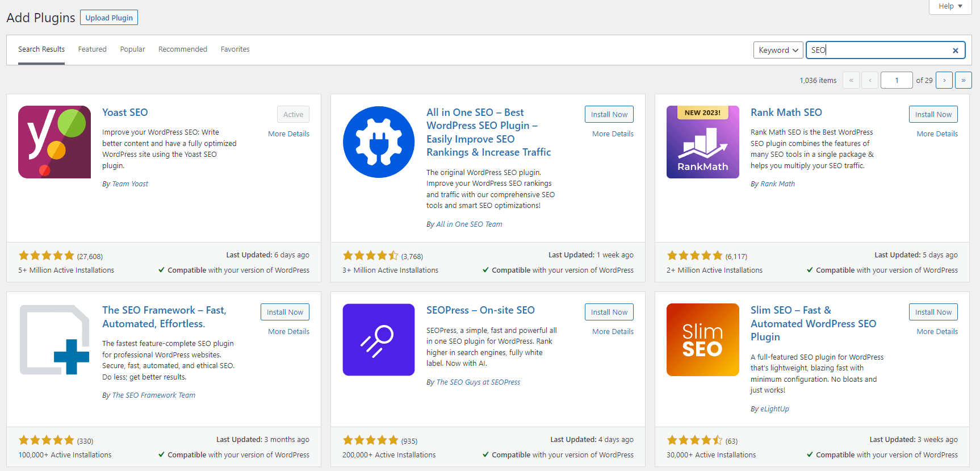Jump to the last page of results
The height and width of the screenshot is (471, 980).
[x=964, y=80]
